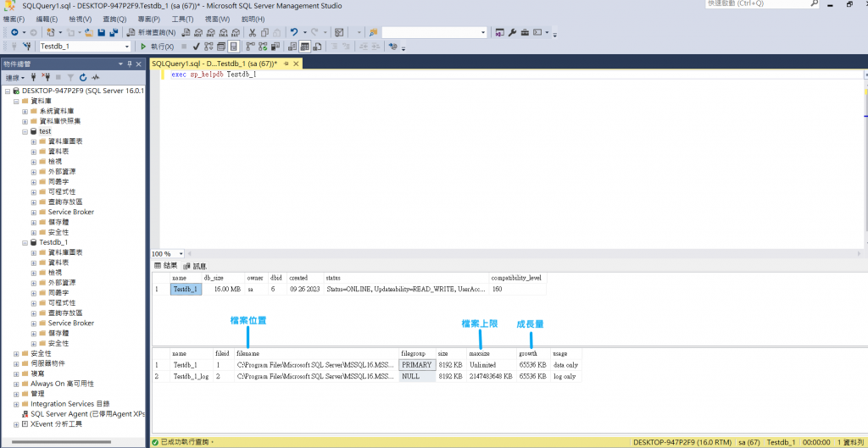Image resolution: width=868 pixels, height=448 pixels.
Task: Click Connect Object Explorer plug icon
Action: click(x=34, y=77)
